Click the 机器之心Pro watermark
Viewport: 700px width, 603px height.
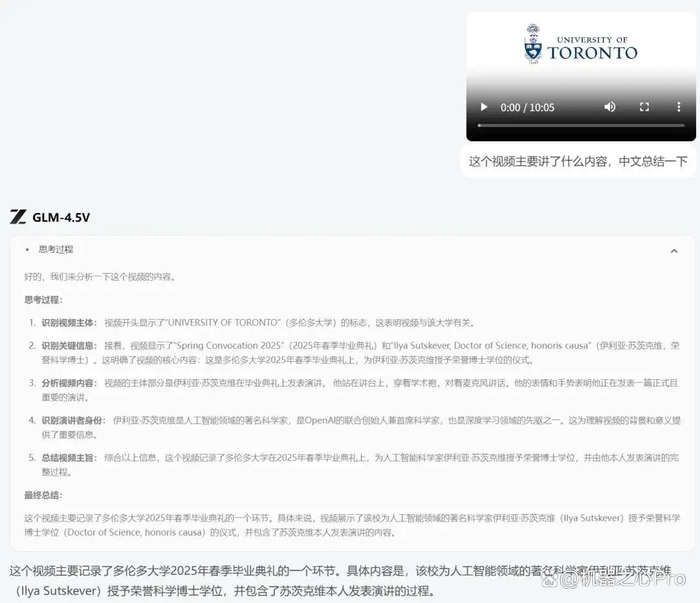(x=613, y=579)
